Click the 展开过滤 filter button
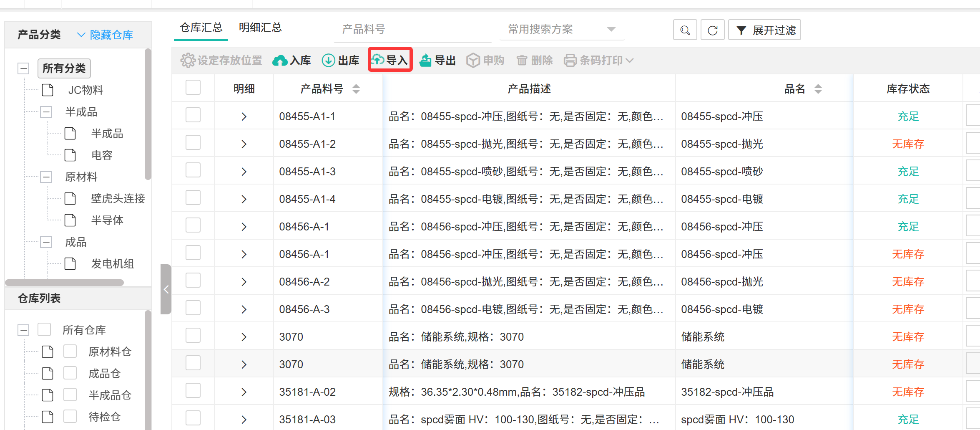This screenshot has height=430, width=980. (764, 30)
